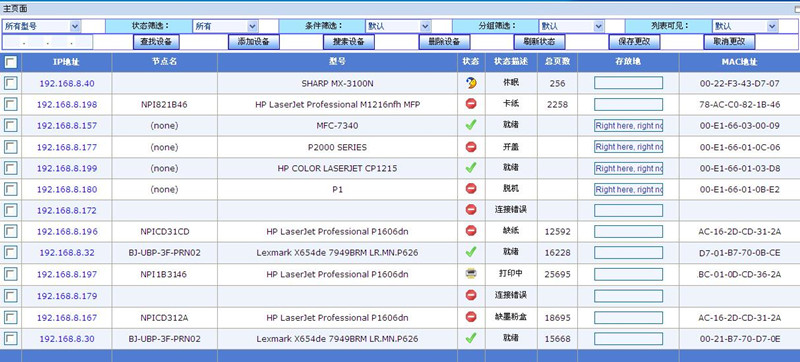
Task: Click the 保存更改 button
Action: [635, 42]
